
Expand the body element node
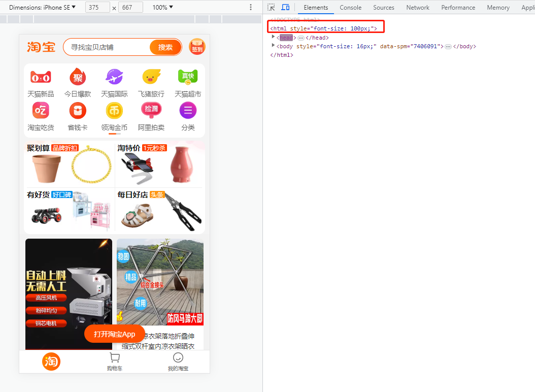pyautogui.click(x=273, y=45)
